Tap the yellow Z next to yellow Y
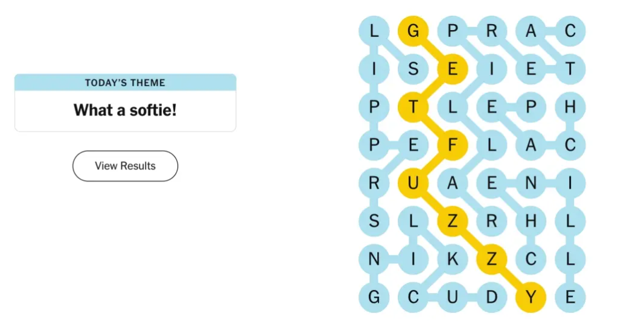 pos(492,259)
